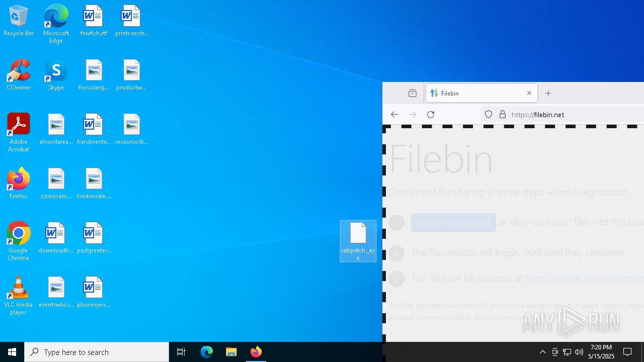Select the handsrenta... Word document icon
The height and width of the screenshot is (362, 644).
tap(94, 130)
